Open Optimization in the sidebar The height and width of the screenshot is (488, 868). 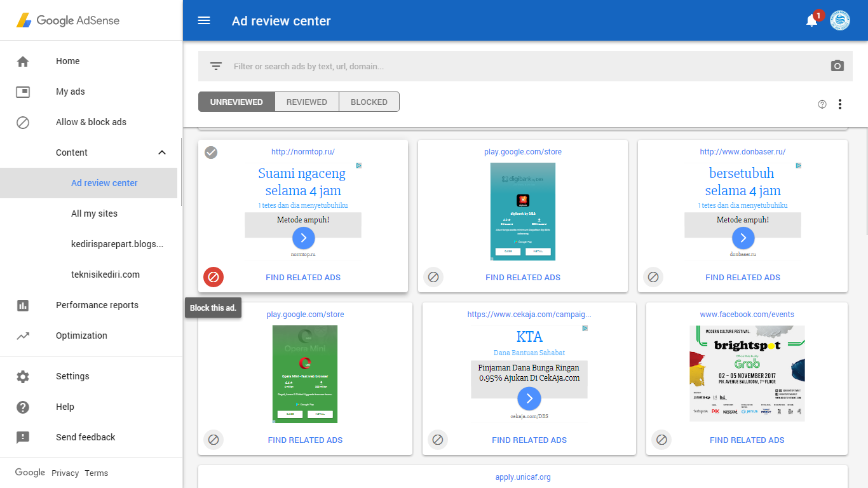pyautogui.click(x=81, y=335)
